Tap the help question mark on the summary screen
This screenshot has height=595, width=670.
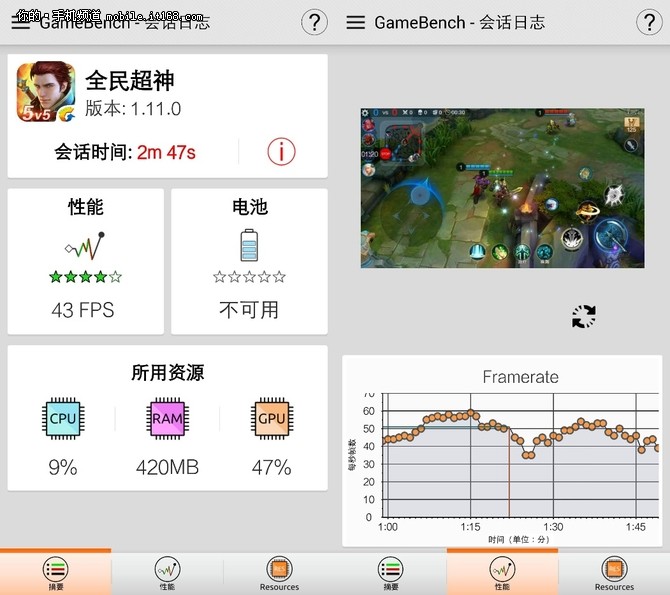315,22
